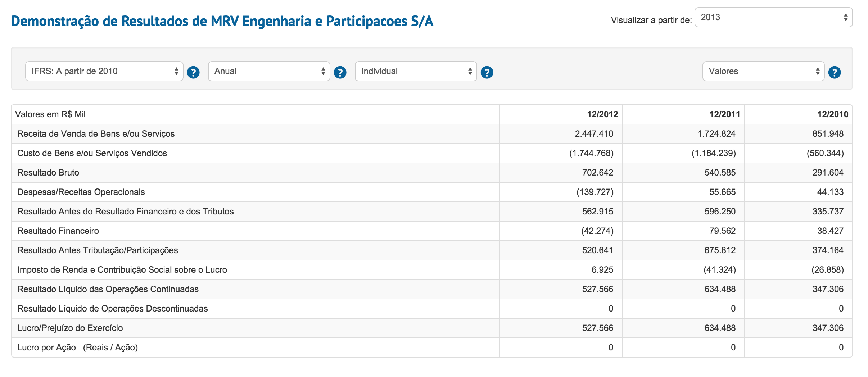Open help icon beside IFRS dropdown

(x=193, y=72)
